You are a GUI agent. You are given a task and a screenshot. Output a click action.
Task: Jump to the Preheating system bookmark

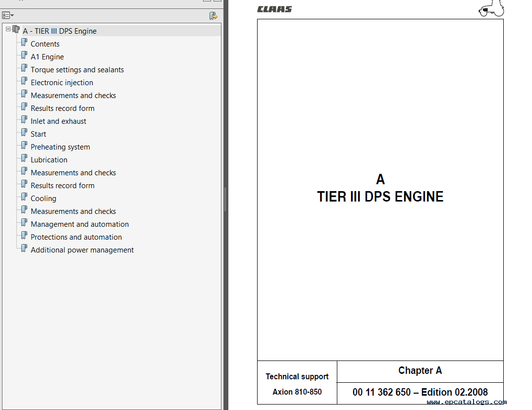pos(60,147)
